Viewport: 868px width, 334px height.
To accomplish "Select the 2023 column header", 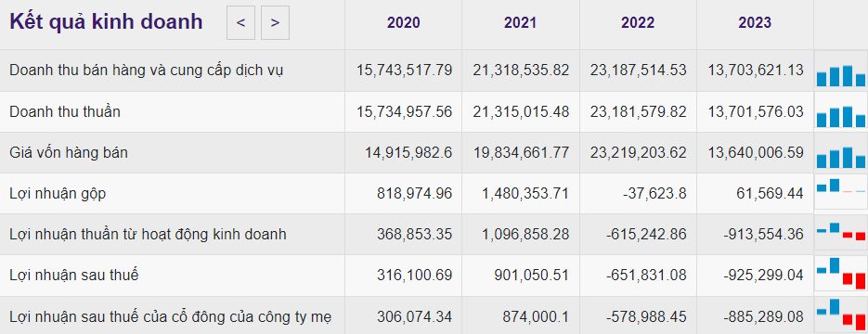I will [x=755, y=22].
